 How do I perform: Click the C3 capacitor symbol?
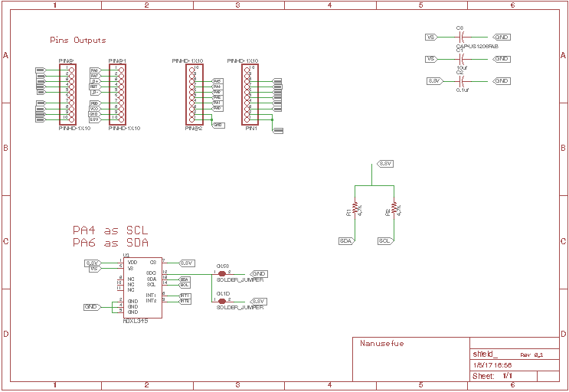coord(460,37)
